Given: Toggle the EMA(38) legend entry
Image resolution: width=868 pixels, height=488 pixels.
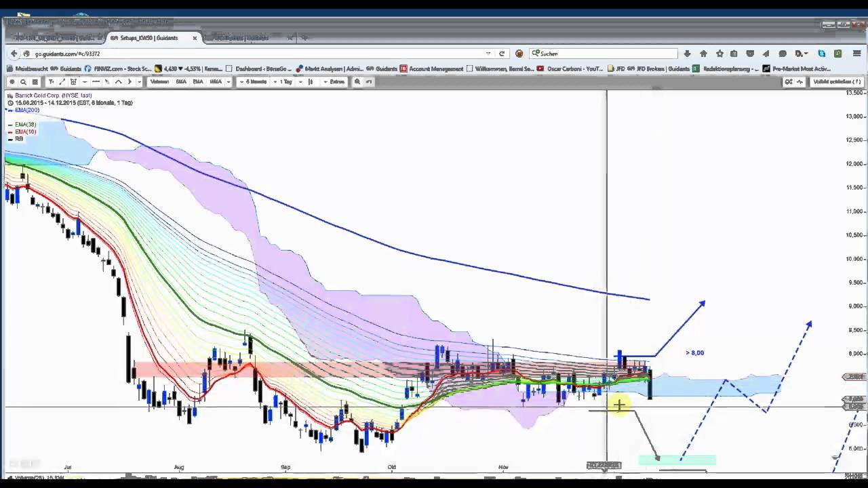Looking at the screenshot, I should pyautogui.click(x=25, y=125).
